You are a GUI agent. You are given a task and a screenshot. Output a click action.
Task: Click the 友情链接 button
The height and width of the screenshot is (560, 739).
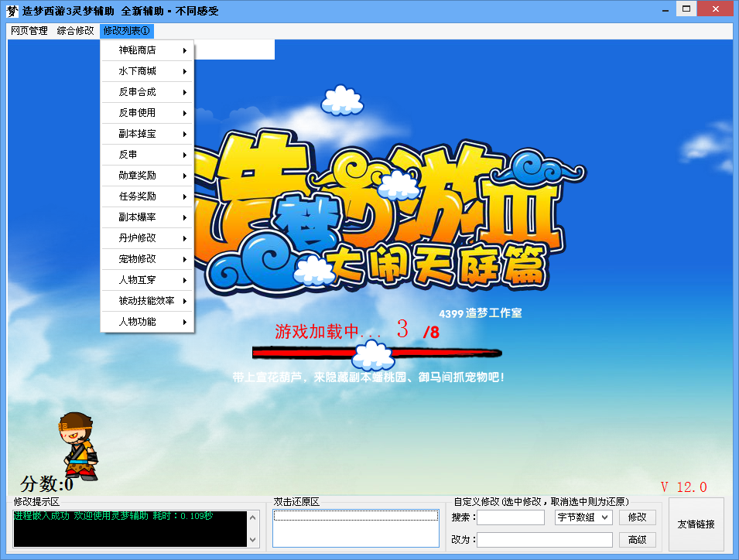696,524
